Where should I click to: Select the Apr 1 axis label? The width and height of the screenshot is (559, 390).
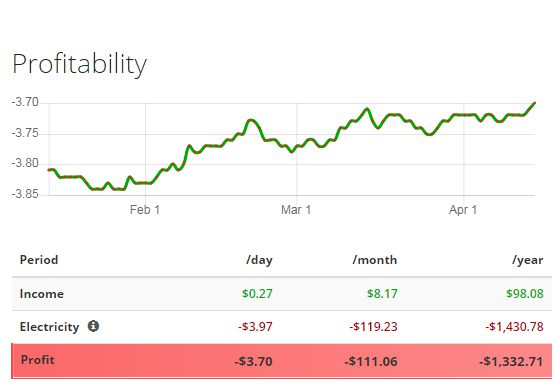point(463,210)
